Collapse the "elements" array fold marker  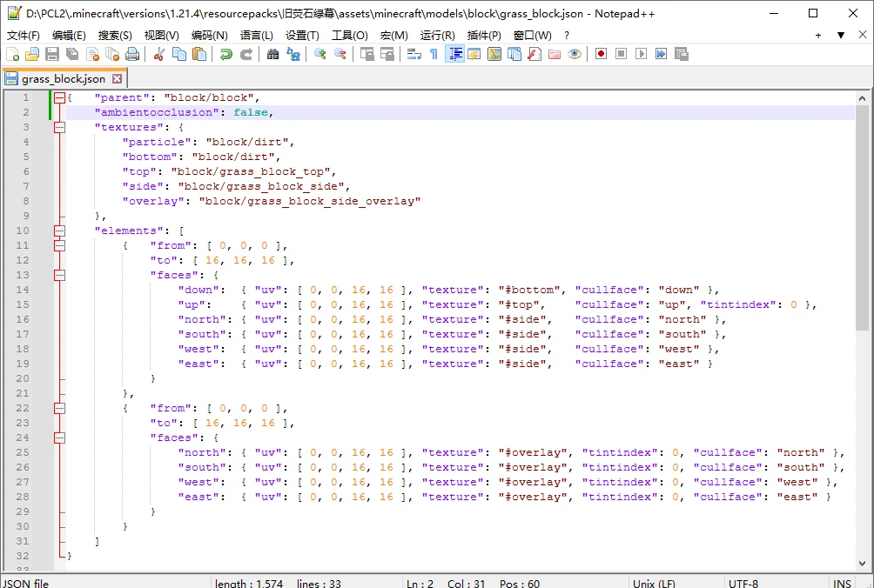pos(60,231)
